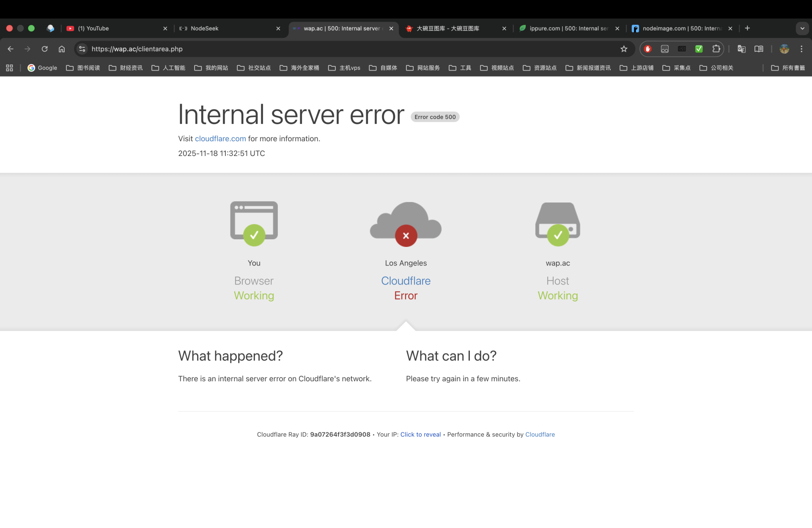This screenshot has height=528, width=812.
Task: Click the forward navigation arrow
Action: tap(27, 49)
